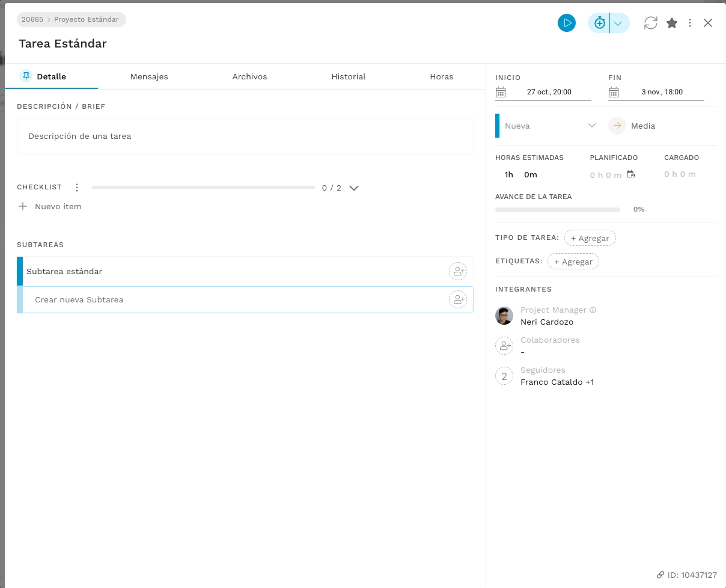Viewport: 726px width, 588px height.
Task: Click the task progress bar
Action: point(557,210)
